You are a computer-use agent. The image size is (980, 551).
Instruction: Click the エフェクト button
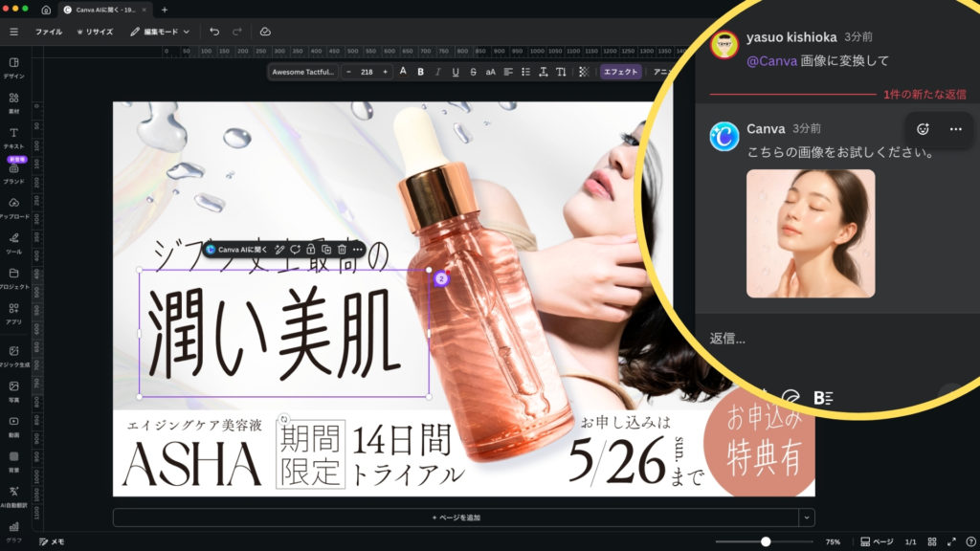(620, 72)
